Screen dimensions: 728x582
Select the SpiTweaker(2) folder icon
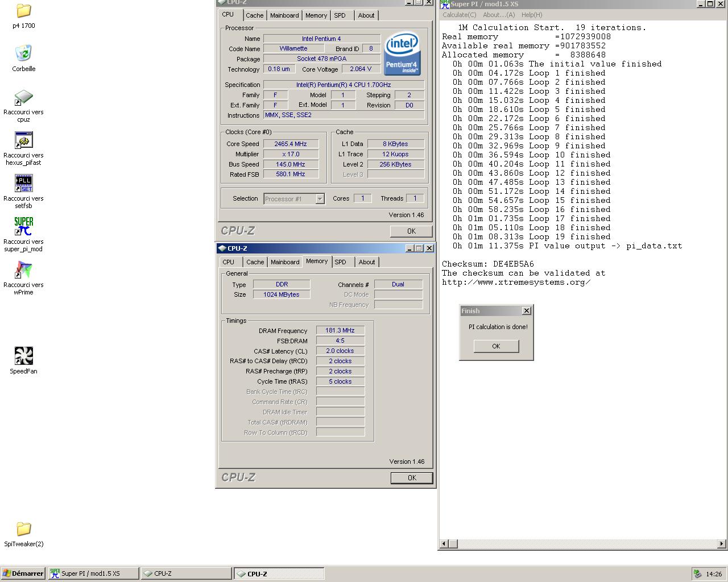click(x=23, y=529)
